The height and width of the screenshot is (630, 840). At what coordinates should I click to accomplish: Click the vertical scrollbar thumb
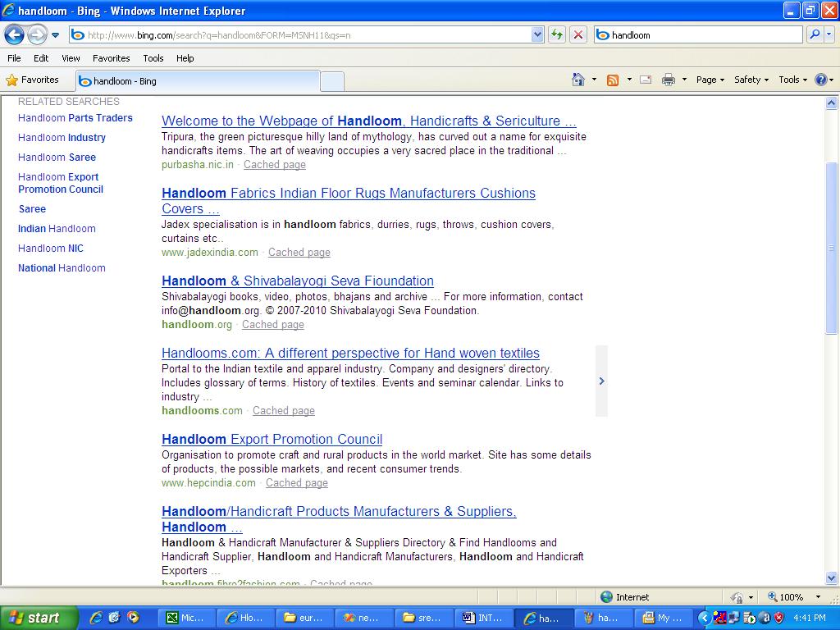(832, 248)
